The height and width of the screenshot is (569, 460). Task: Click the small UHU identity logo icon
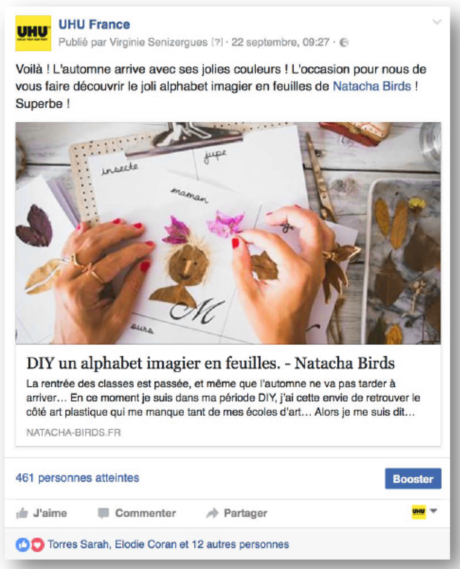click(419, 512)
